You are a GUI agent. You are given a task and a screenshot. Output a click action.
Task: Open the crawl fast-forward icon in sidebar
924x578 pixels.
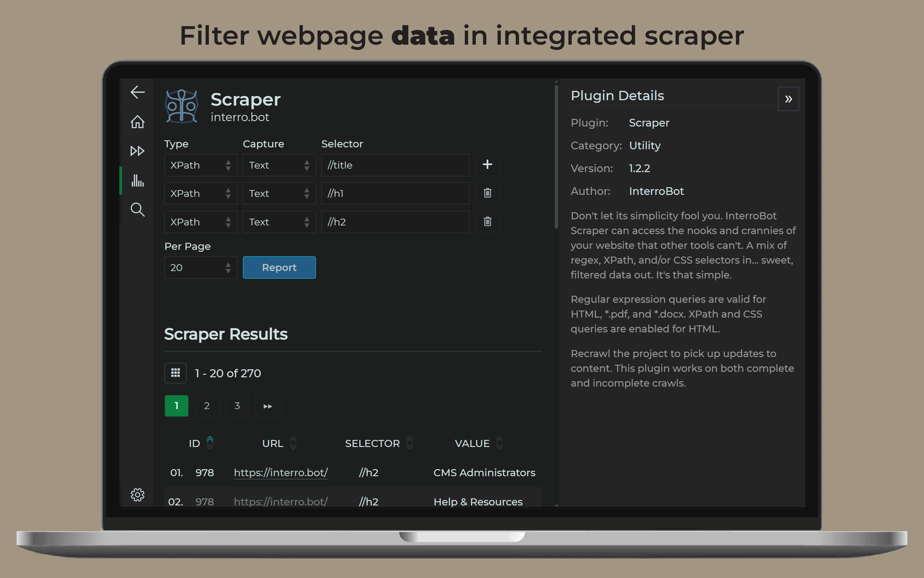click(137, 151)
